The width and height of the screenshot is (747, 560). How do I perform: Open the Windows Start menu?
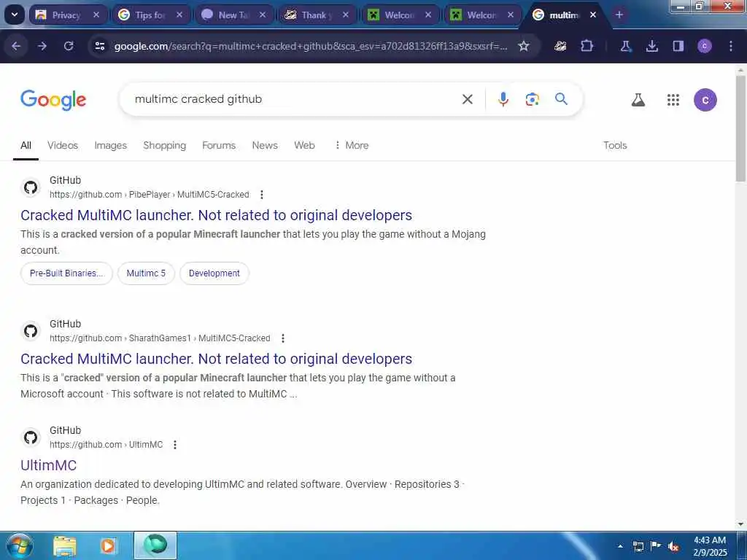coord(19,545)
